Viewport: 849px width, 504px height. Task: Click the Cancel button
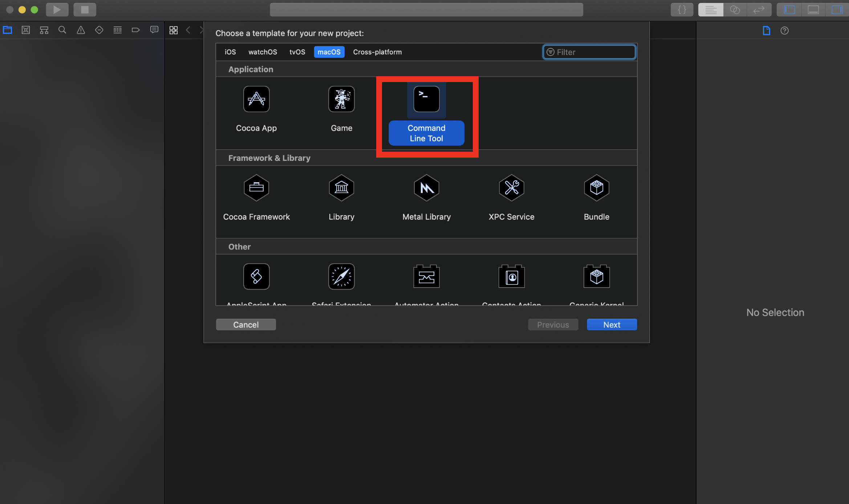pyautogui.click(x=246, y=325)
